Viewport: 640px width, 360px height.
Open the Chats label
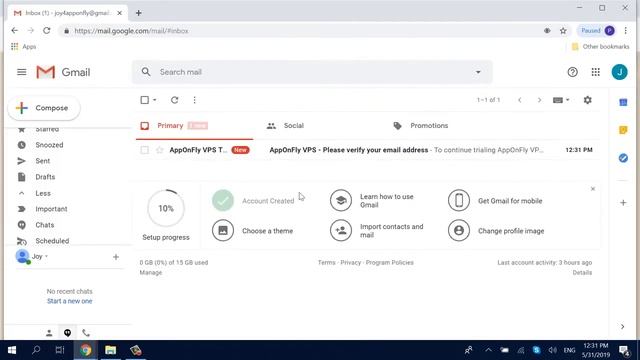44,225
